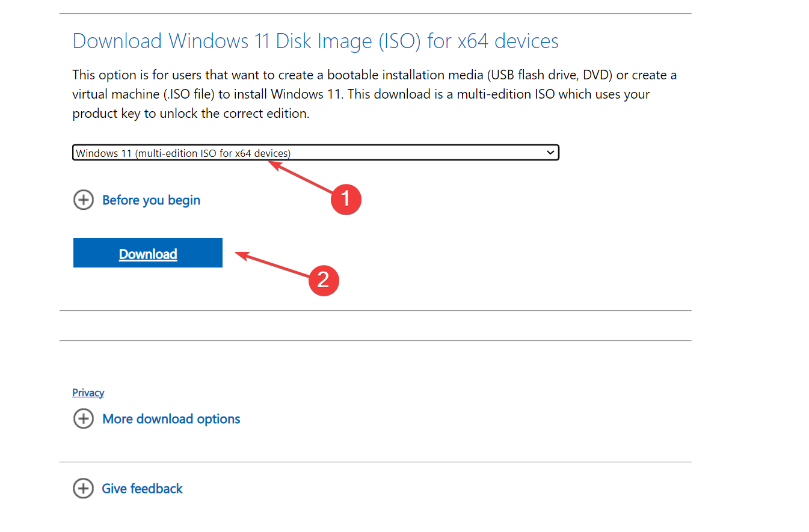Click the blue Download button
The image size is (809, 532).
[148, 253]
